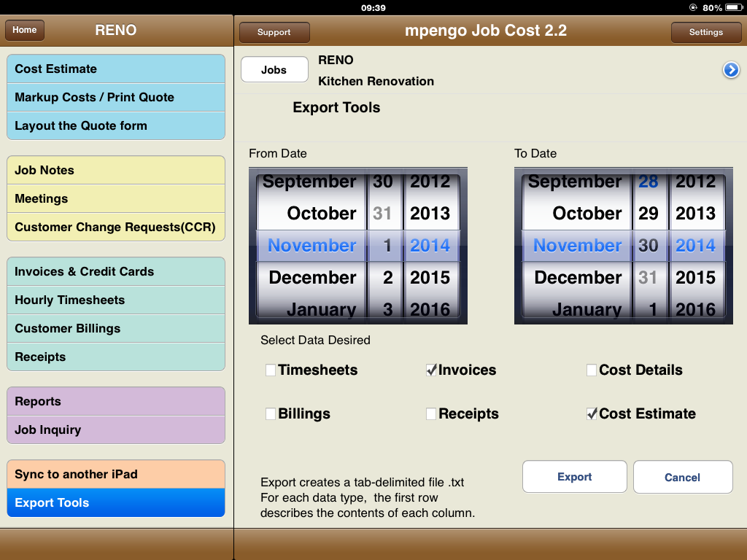
Task: Check the Billings data option
Action: click(x=271, y=414)
